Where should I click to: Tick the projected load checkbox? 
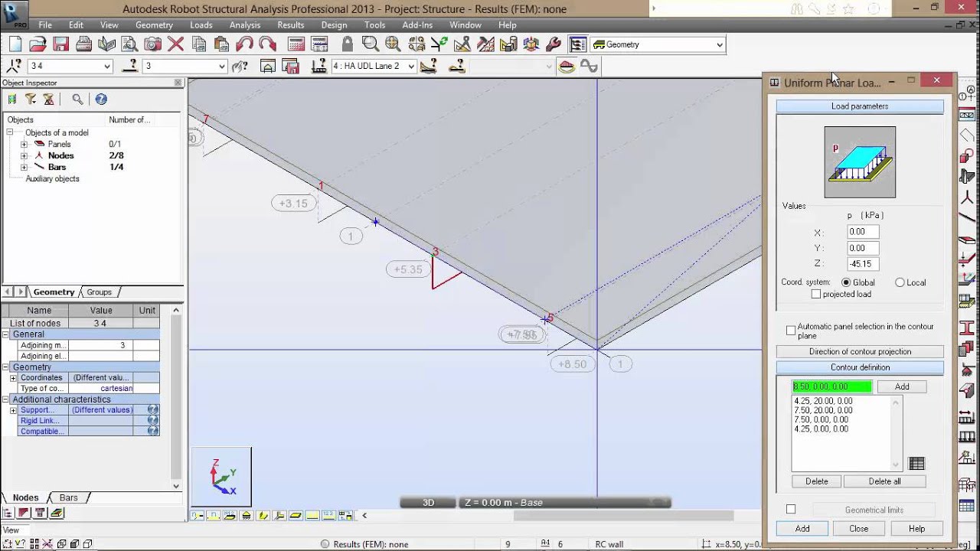[816, 294]
